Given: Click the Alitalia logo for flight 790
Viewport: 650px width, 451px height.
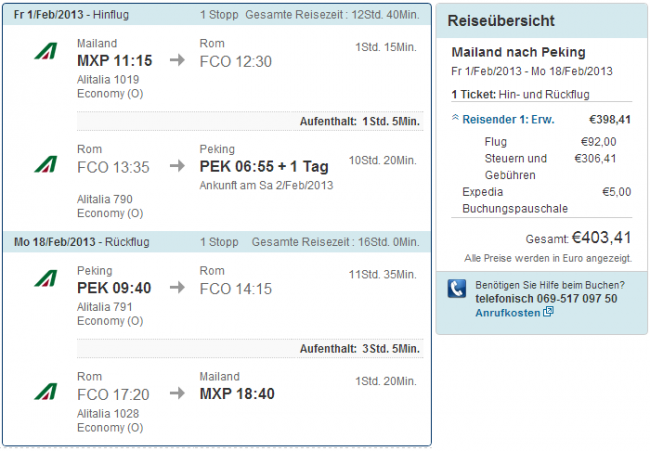Looking at the screenshot, I should [x=45, y=163].
